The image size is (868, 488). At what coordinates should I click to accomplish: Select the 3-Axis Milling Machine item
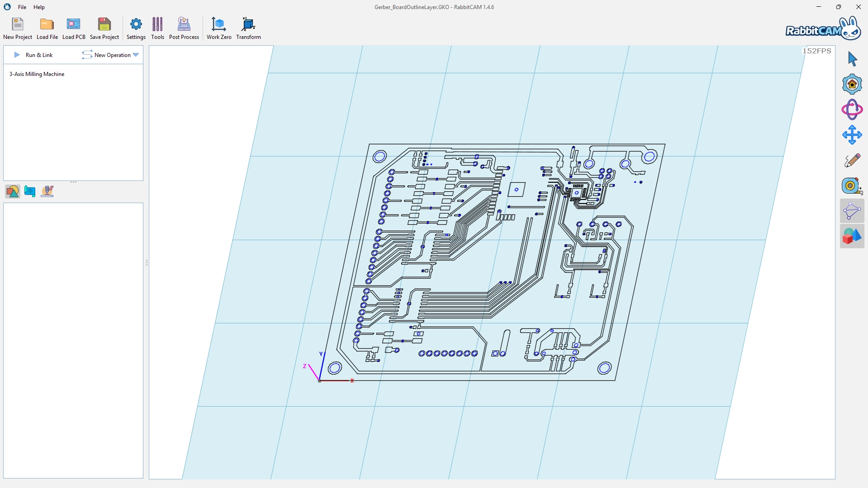coord(37,74)
